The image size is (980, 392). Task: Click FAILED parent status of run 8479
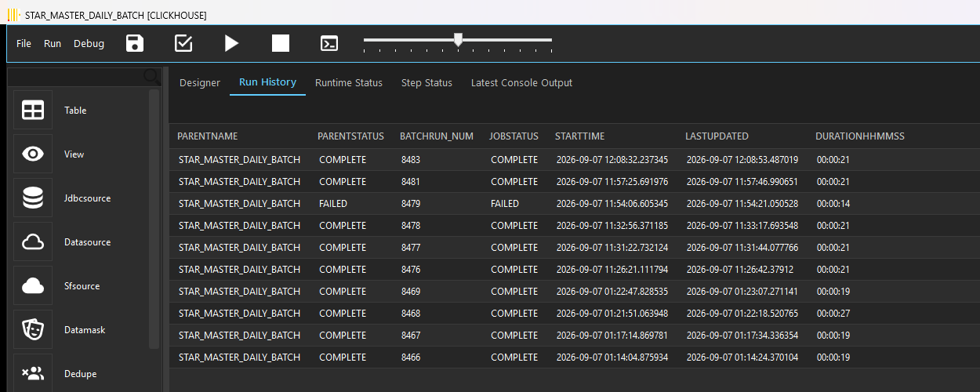coord(333,204)
